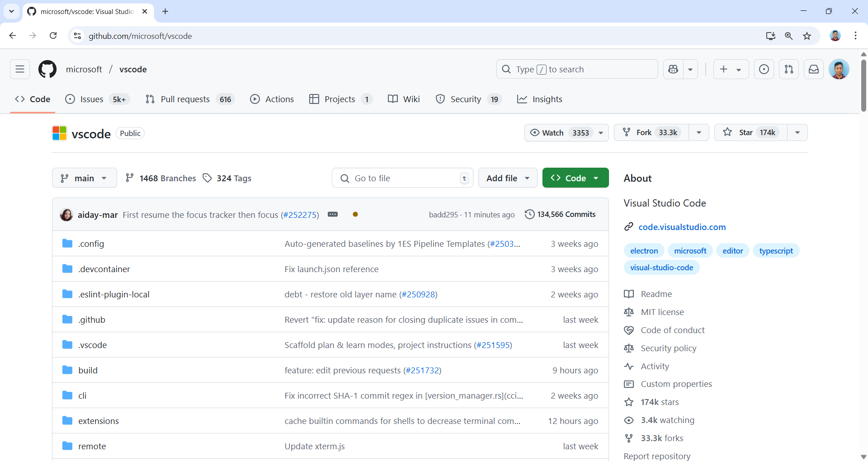This screenshot has height=461, width=868.
Task: Click the Type / to search box
Action: [x=577, y=69]
